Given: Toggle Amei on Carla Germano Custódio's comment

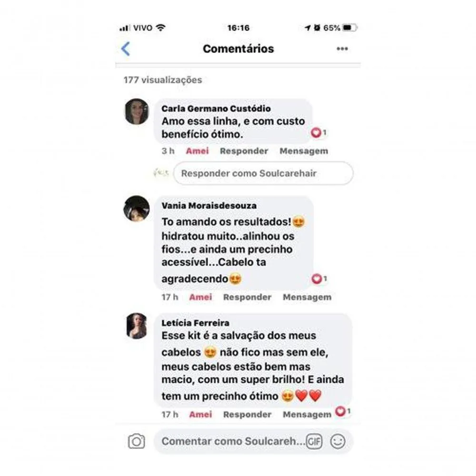Looking at the screenshot, I should point(198,151).
